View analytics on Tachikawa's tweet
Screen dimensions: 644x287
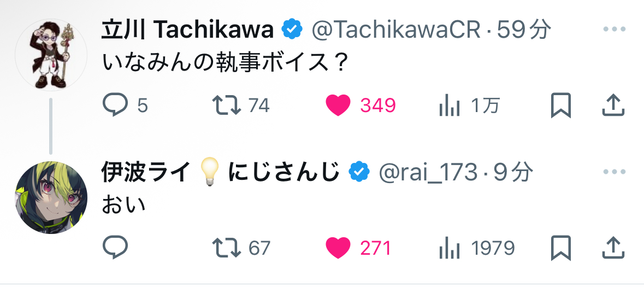coord(450,105)
